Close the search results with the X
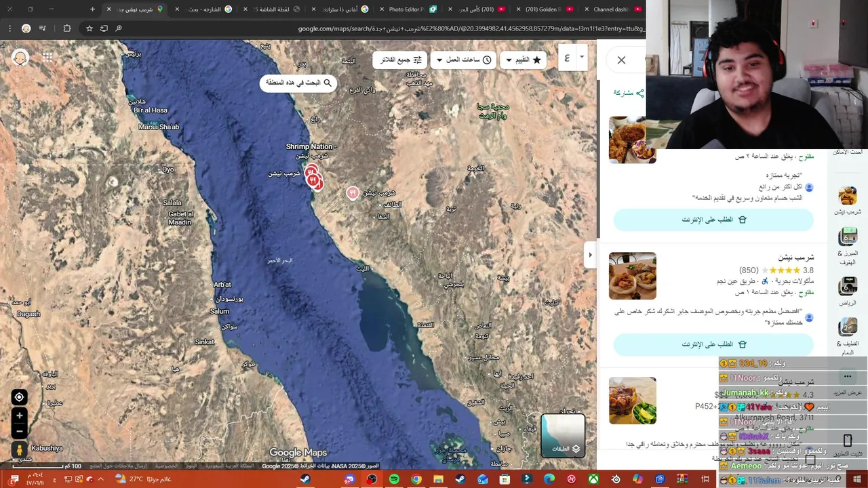868x488 pixels. [621, 60]
